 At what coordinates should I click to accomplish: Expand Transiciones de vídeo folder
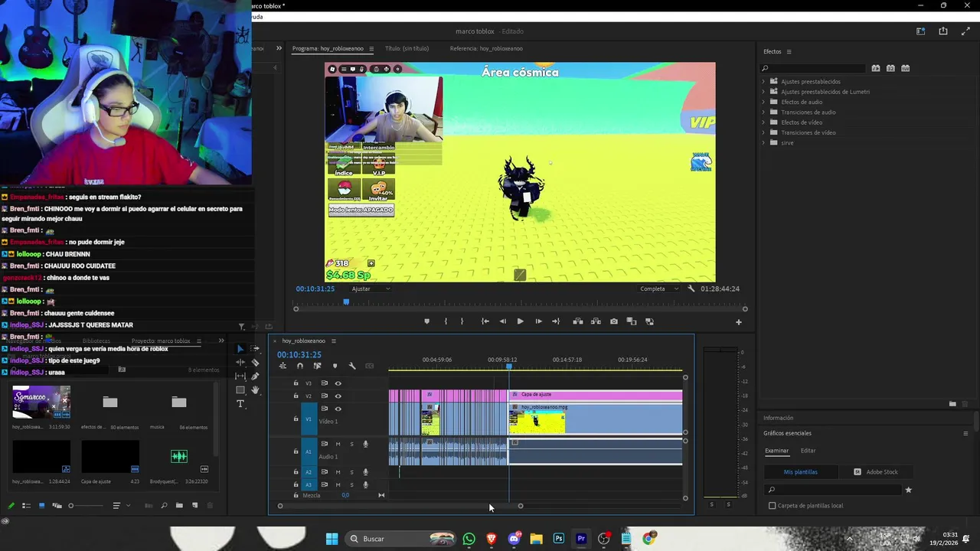763,132
